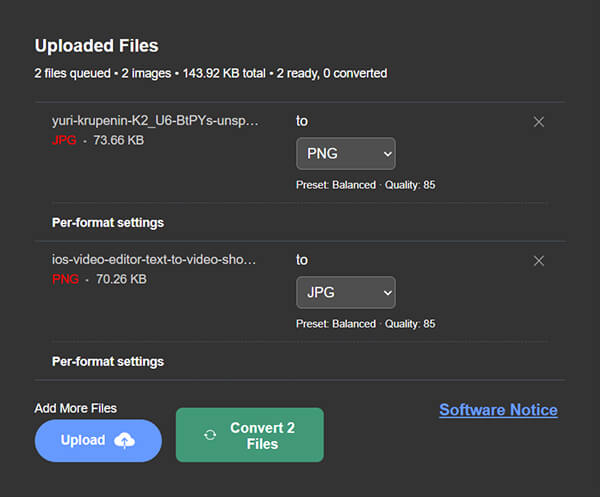The width and height of the screenshot is (600, 497).
Task: Click the 73.66 KB file size
Action: (x=119, y=140)
